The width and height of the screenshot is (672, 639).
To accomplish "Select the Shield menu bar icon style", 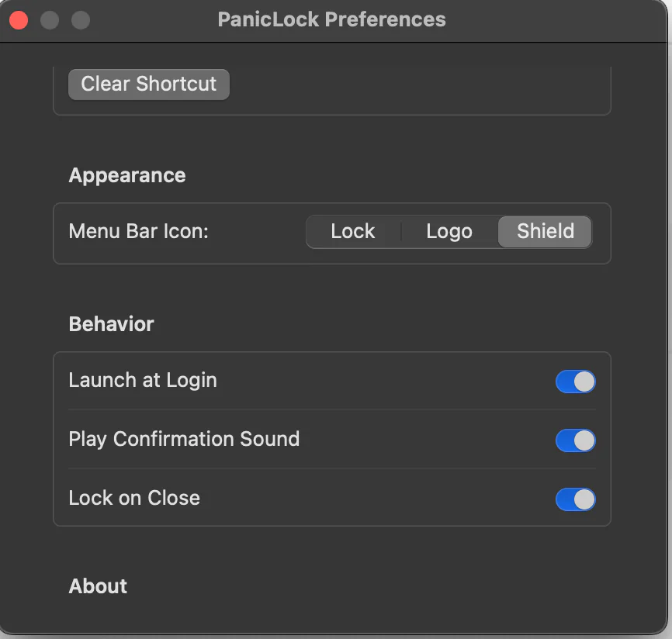I will (544, 231).
